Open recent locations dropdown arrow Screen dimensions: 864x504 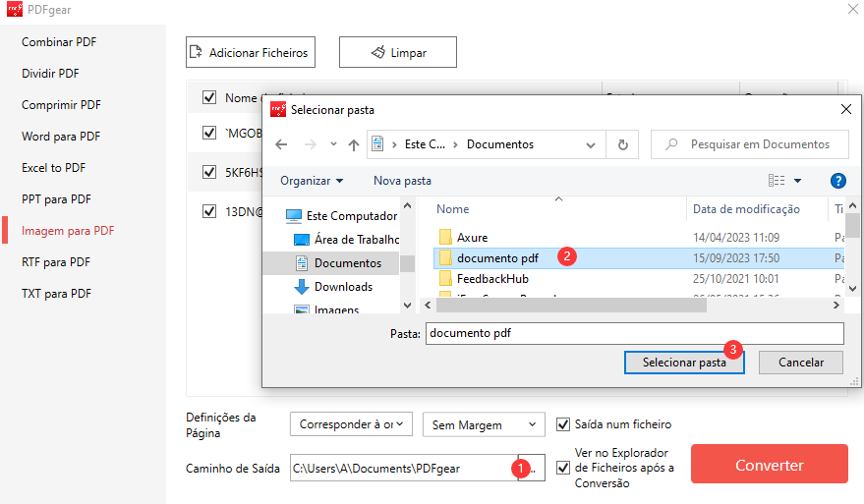333,144
